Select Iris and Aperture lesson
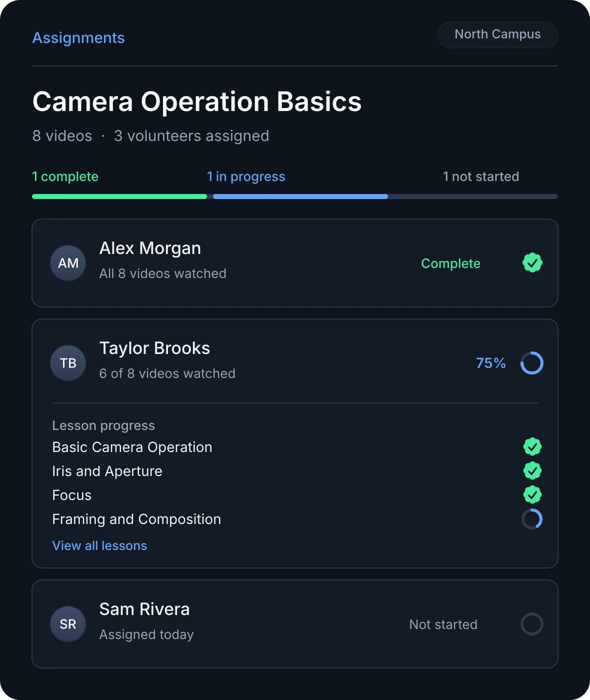Screen dimensions: 590x700 coord(107,471)
